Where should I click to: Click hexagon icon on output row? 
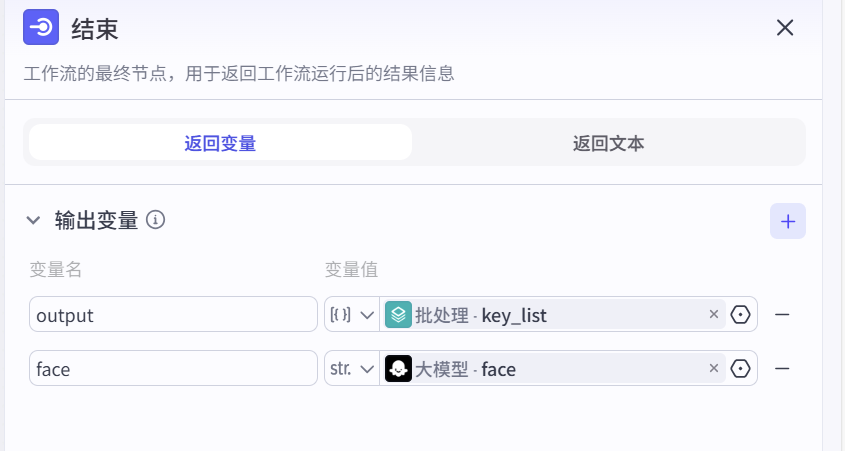coord(741,315)
